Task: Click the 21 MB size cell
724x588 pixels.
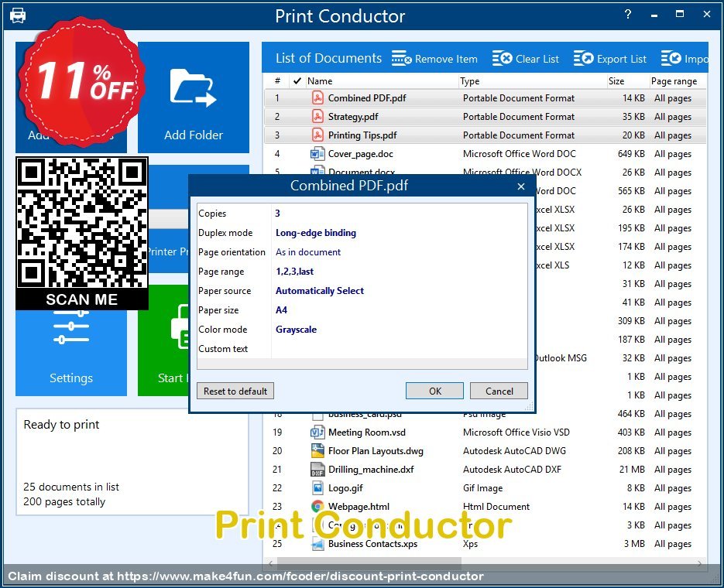Action: (x=632, y=469)
